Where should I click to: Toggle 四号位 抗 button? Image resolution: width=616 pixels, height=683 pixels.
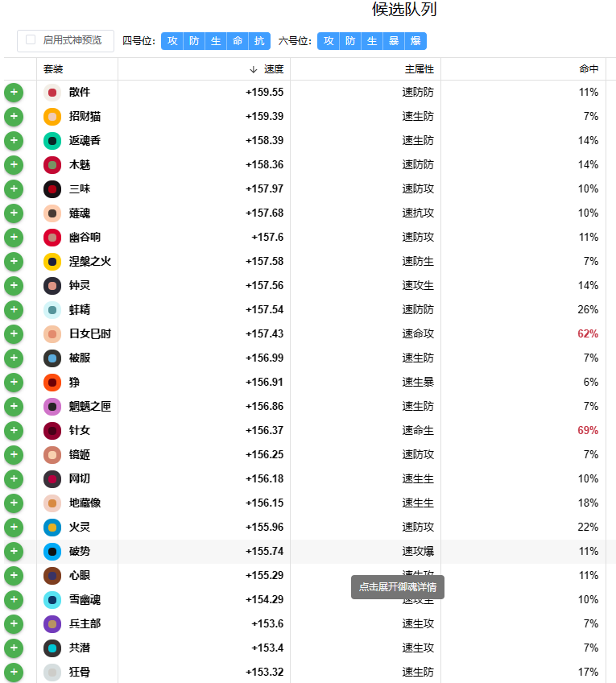click(259, 41)
